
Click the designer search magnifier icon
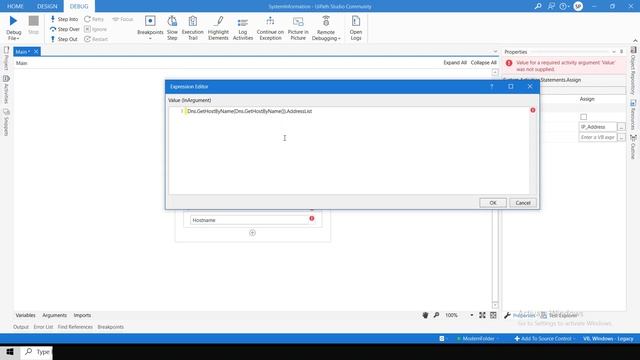coord(436,315)
